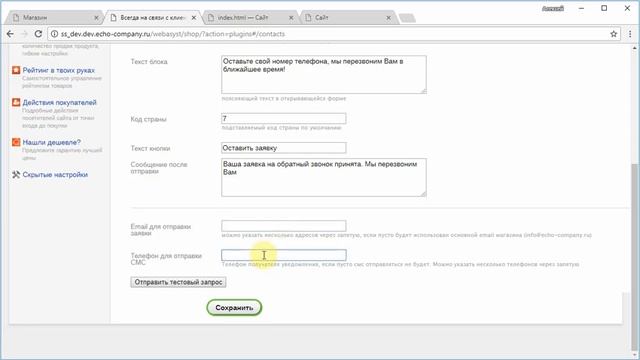Image resolution: width=640 pixels, height=360 pixels.
Task: Click the Скрытые настройки tools icon
Action: click(16, 175)
